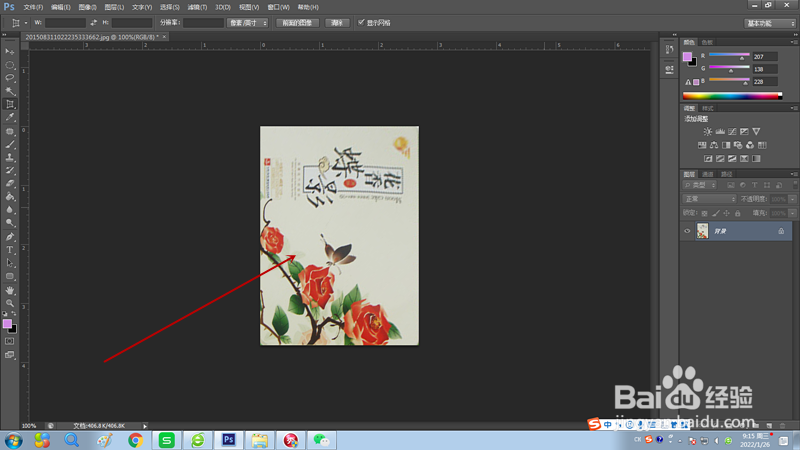
Task: Select the Type tool
Action: [10, 250]
